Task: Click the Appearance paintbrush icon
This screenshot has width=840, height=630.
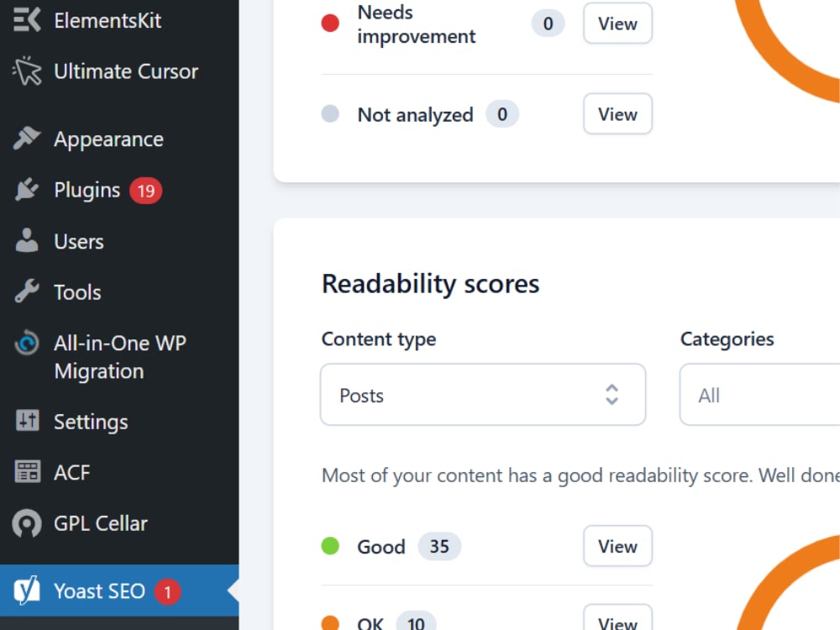Action: point(27,139)
